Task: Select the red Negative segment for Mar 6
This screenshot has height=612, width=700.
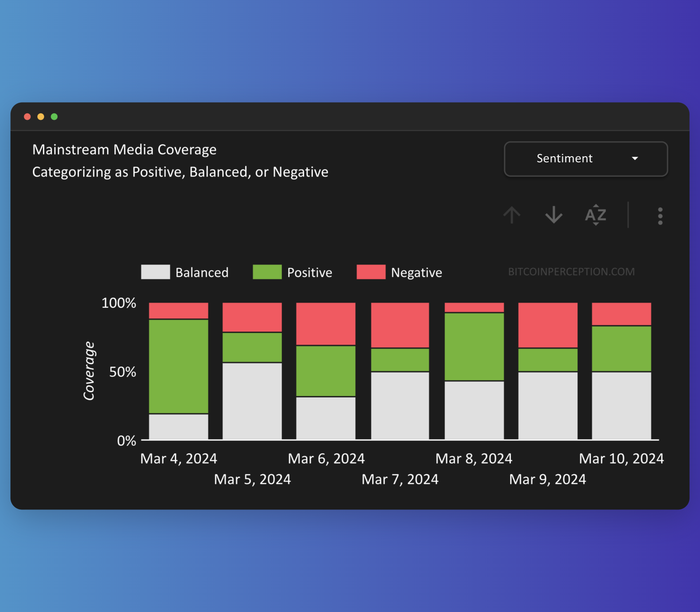Action: click(x=326, y=324)
